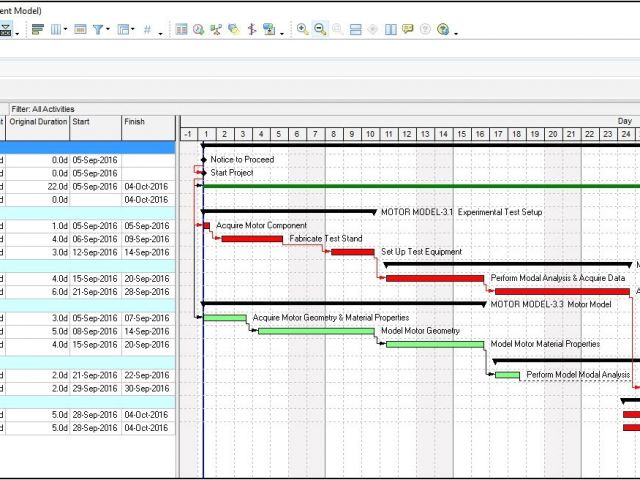Open the Group and Sort dropdown arrow

click(x=134, y=31)
